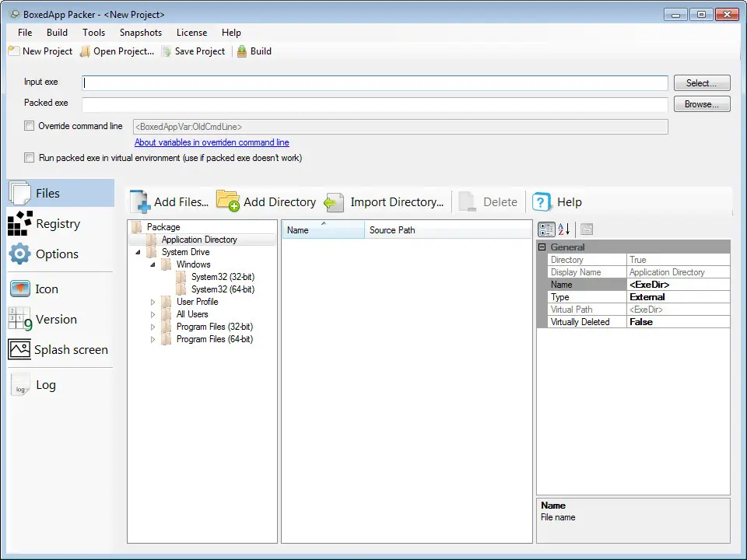
Task: Select the All Users folder
Action: coord(192,314)
